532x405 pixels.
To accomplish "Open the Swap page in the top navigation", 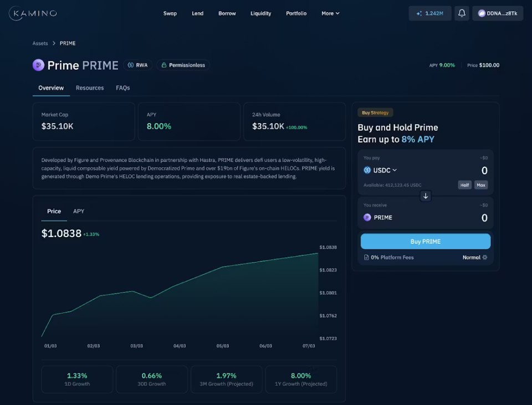I will (x=170, y=13).
